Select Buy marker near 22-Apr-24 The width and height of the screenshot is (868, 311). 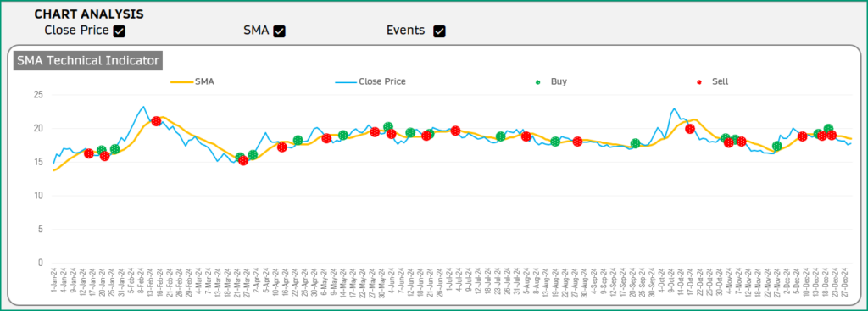tap(298, 140)
